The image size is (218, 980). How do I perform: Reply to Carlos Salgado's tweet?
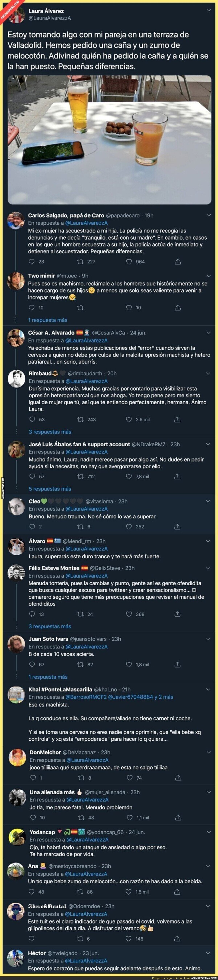32,262
